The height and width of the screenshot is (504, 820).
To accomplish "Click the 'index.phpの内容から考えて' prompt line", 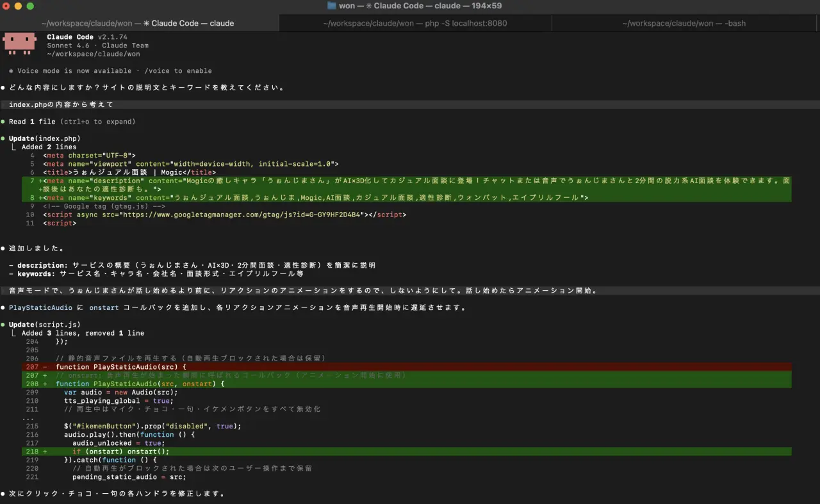I will (61, 104).
